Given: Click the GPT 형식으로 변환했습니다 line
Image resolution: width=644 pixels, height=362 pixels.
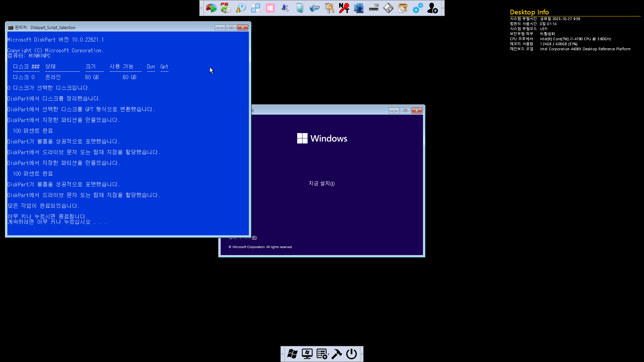Looking at the screenshot, I should tap(81, 109).
